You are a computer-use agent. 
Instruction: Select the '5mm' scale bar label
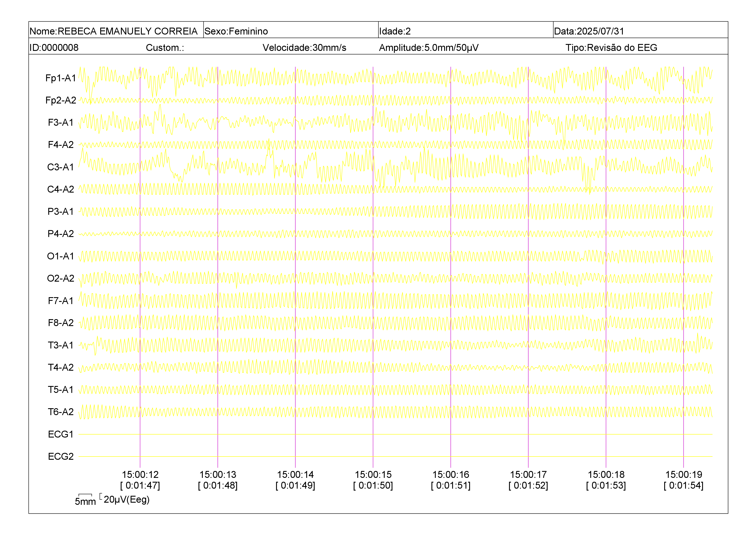pos(85,502)
